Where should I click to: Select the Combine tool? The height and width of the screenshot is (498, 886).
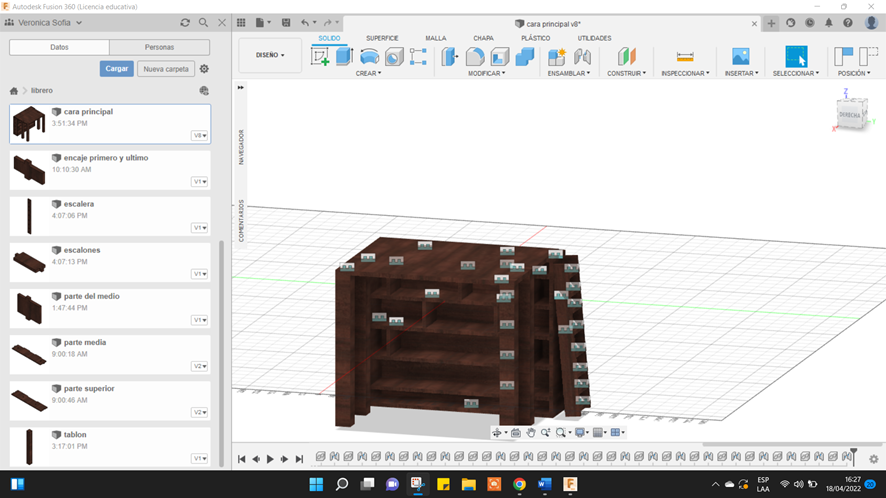pos(524,57)
